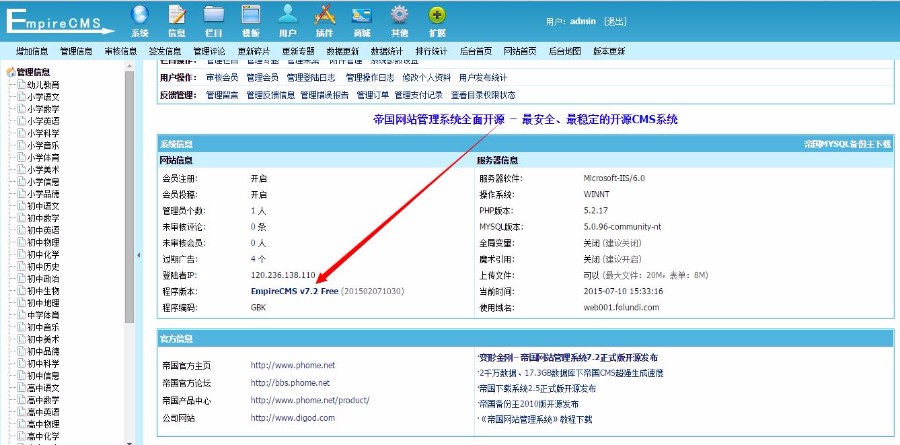
Task: Open the 管理操作日志 link
Action: point(370,78)
